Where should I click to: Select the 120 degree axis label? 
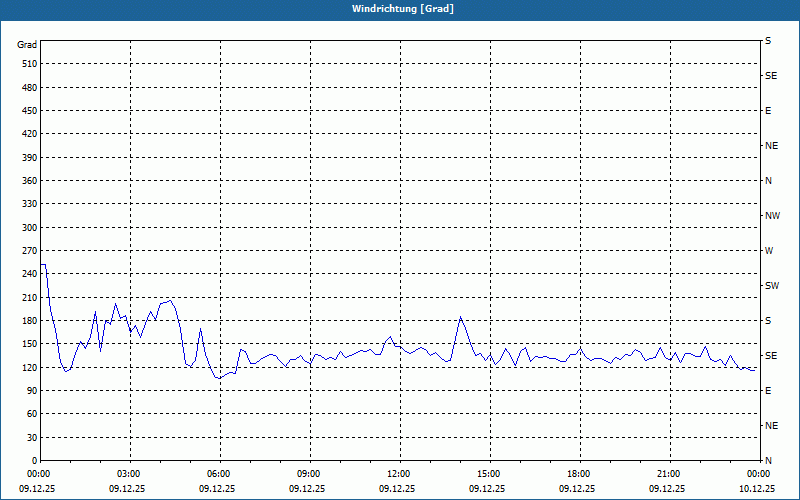30,368
